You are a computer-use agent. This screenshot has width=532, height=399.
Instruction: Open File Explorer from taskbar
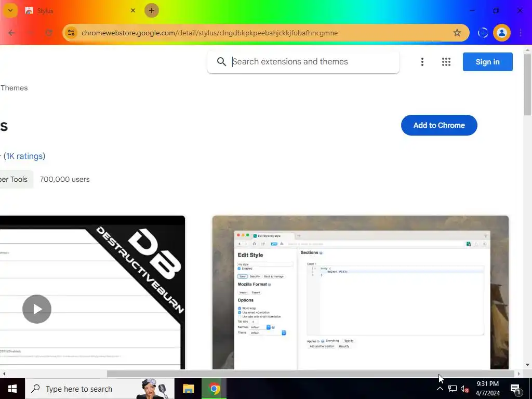[x=188, y=389]
